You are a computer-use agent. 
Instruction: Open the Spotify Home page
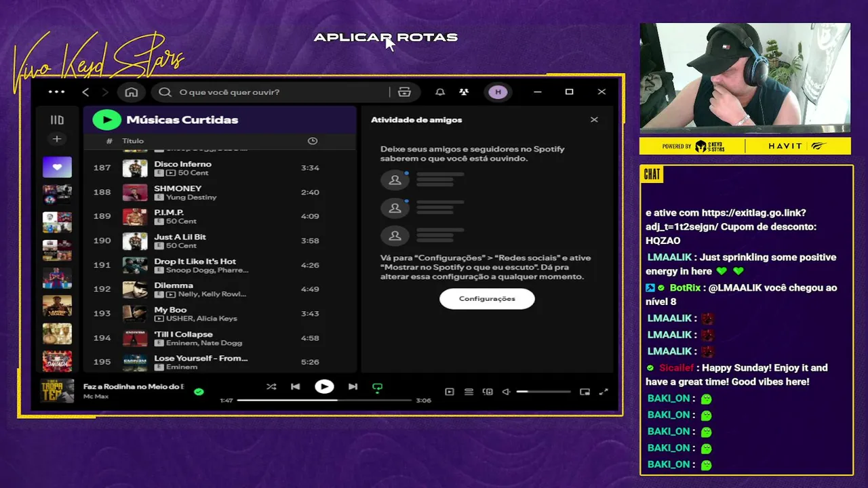[x=132, y=92]
